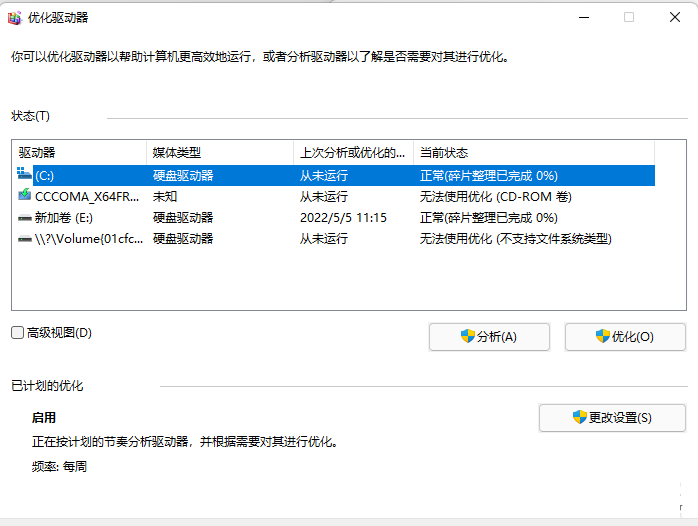Click 硬盘驱动器 cell in the E: row
The width and height of the screenshot is (698, 526).
pos(183,218)
